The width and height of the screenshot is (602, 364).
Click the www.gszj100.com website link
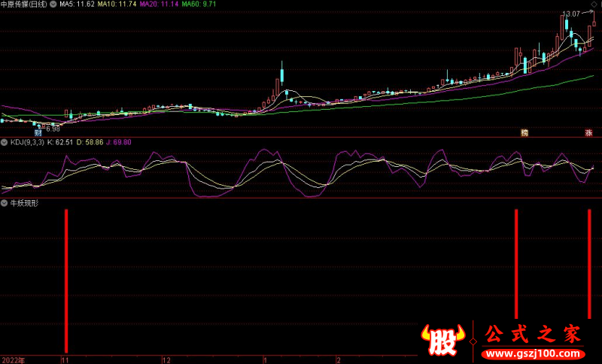[531, 353]
